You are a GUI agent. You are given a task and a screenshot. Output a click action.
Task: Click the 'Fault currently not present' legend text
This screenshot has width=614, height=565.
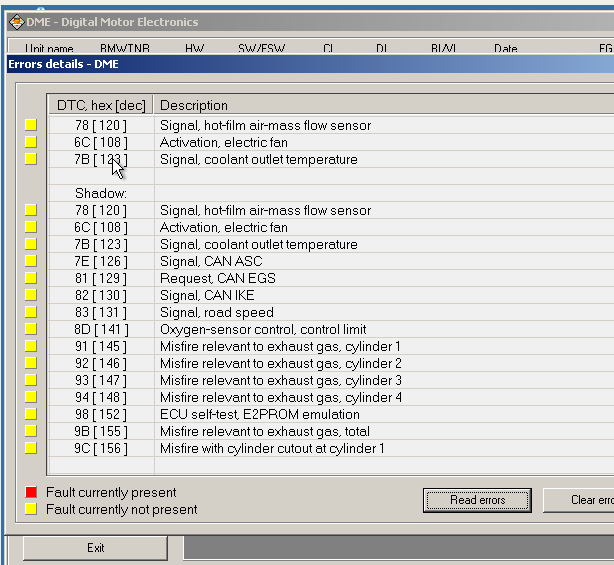point(121,509)
